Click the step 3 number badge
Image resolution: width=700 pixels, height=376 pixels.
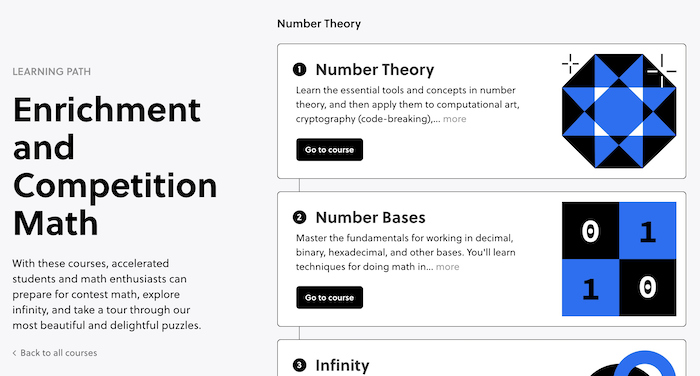pos(300,365)
